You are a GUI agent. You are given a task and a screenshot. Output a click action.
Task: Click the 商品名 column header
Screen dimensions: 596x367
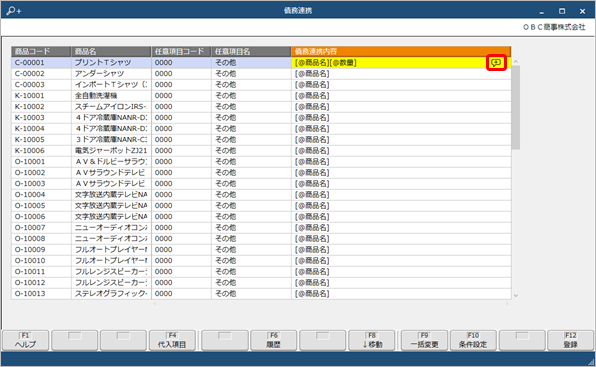(111, 52)
